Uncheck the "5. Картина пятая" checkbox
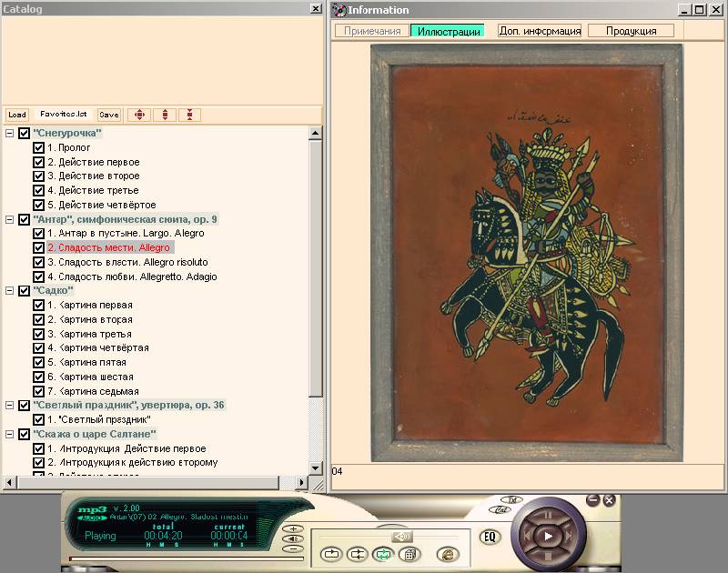Screen dimensions: 728x573 tap(38, 362)
